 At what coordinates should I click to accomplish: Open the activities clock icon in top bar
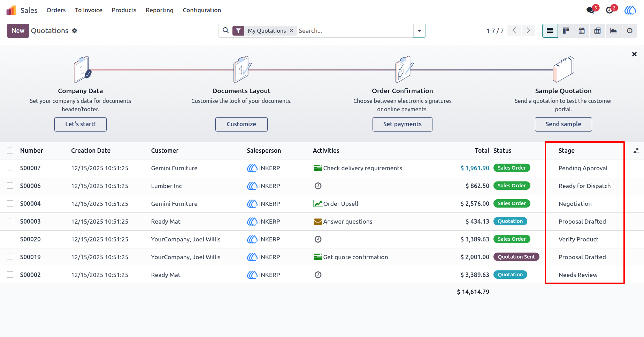tap(609, 10)
